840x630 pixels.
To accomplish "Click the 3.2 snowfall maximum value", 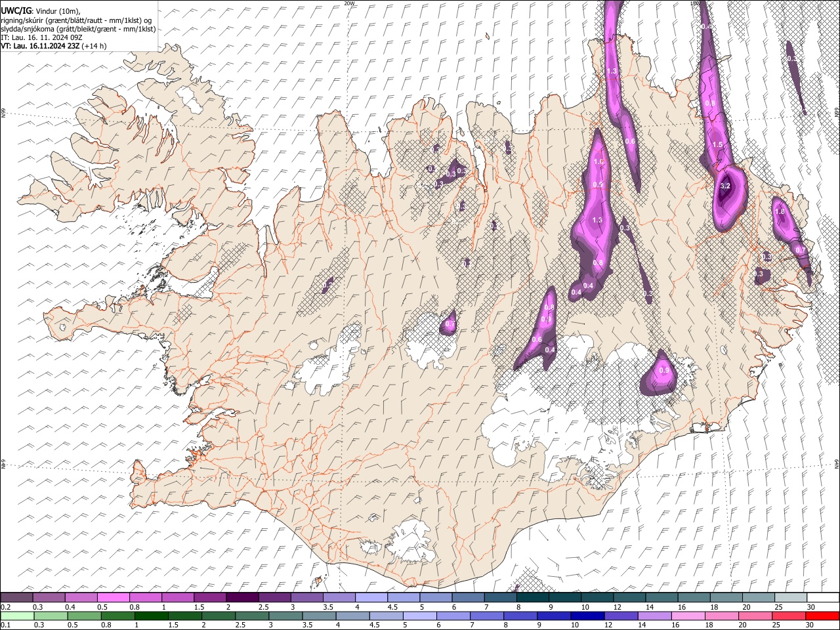I will pos(725,186).
